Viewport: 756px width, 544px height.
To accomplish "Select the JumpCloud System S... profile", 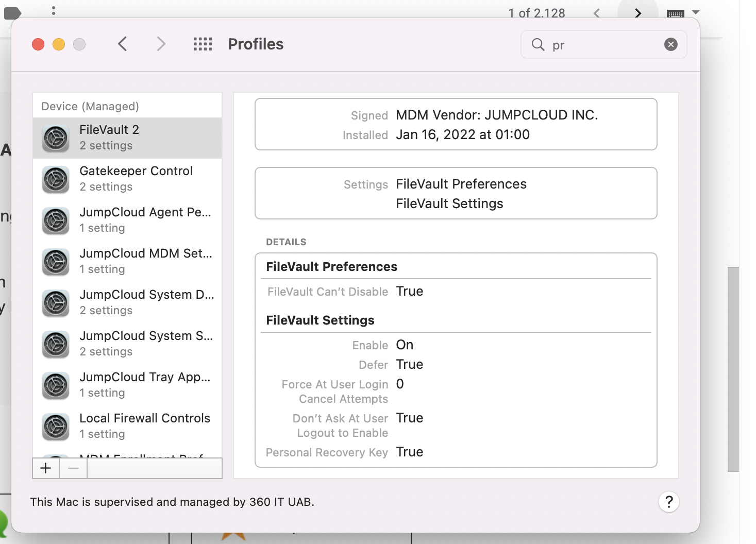I will coord(127,344).
